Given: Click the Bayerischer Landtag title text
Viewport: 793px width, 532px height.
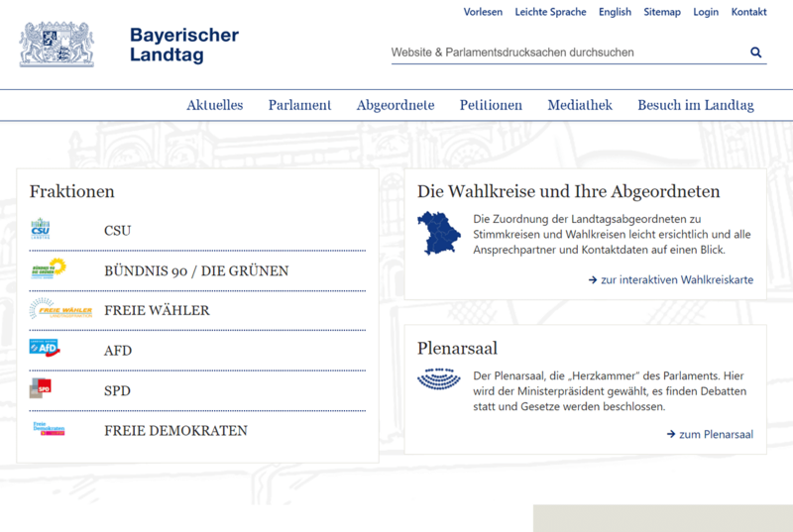Looking at the screenshot, I should click(184, 45).
